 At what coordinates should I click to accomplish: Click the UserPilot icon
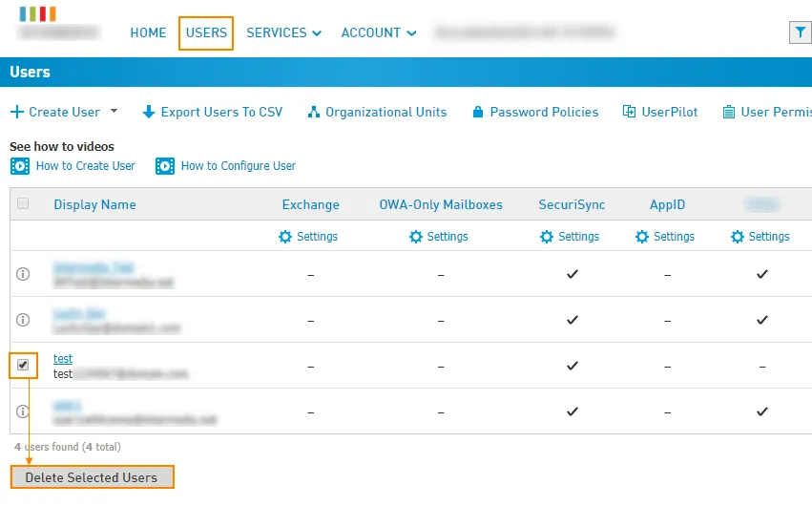pos(629,112)
